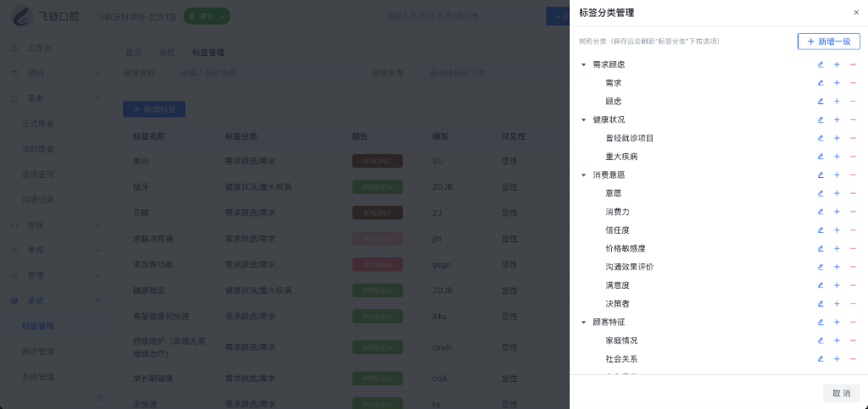Edit the 信任度 entry

pyautogui.click(x=821, y=230)
